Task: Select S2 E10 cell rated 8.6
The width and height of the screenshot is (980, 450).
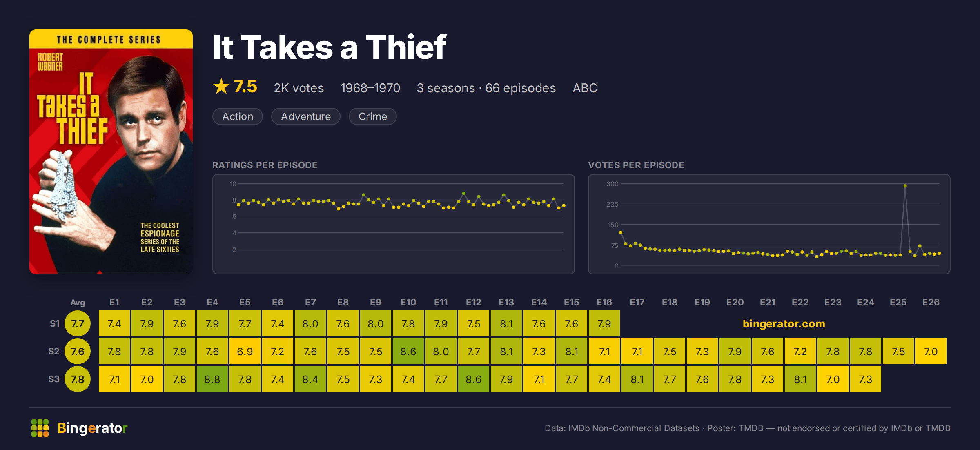Action: [x=408, y=352]
